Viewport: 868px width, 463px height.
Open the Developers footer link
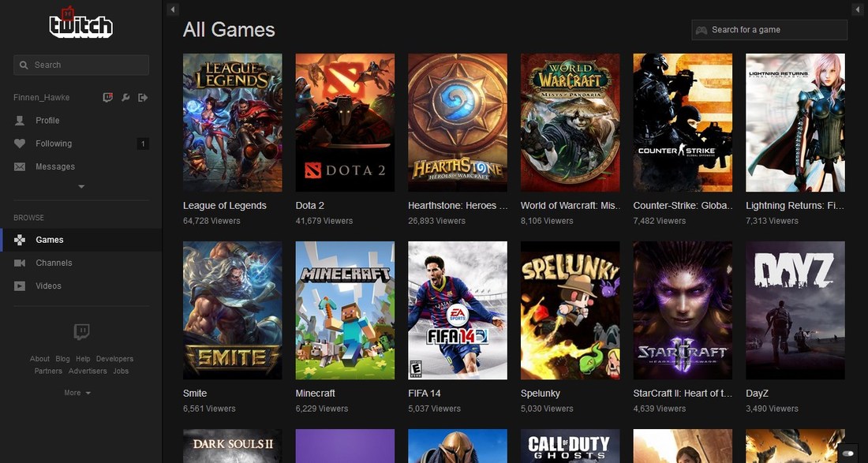(x=114, y=359)
